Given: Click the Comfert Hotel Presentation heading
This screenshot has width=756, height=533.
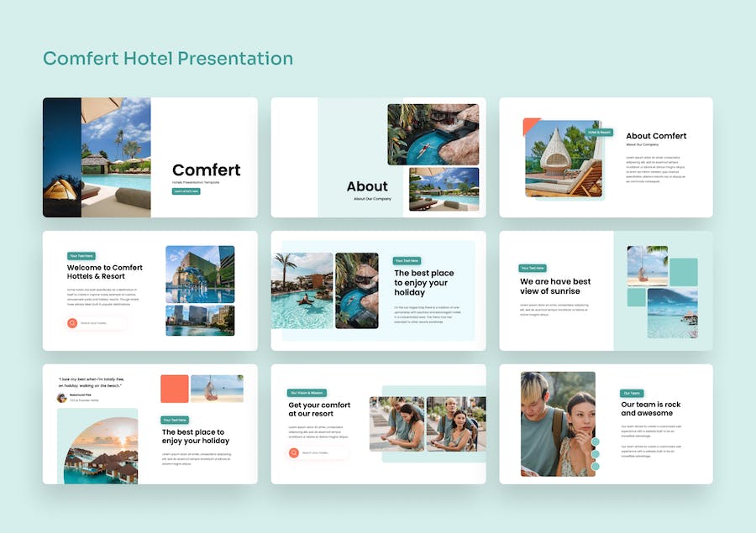Looking at the screenshot, I should 168,58.
